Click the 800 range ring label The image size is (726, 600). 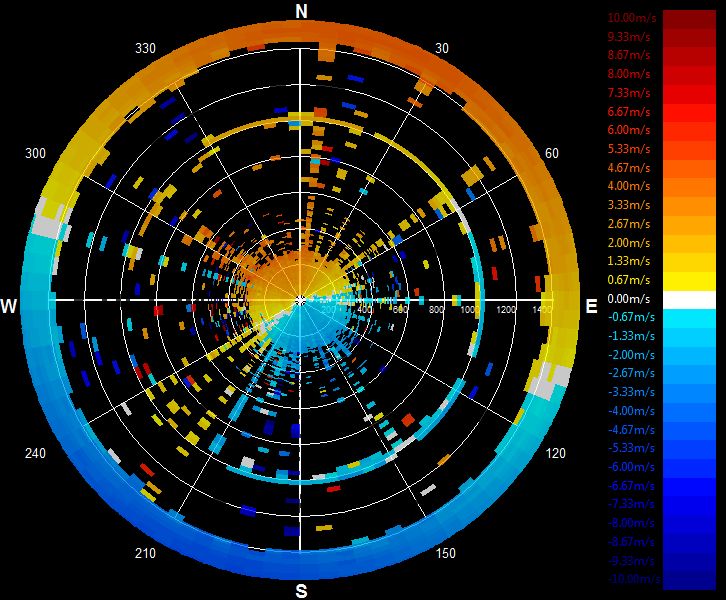pos(436,309)
